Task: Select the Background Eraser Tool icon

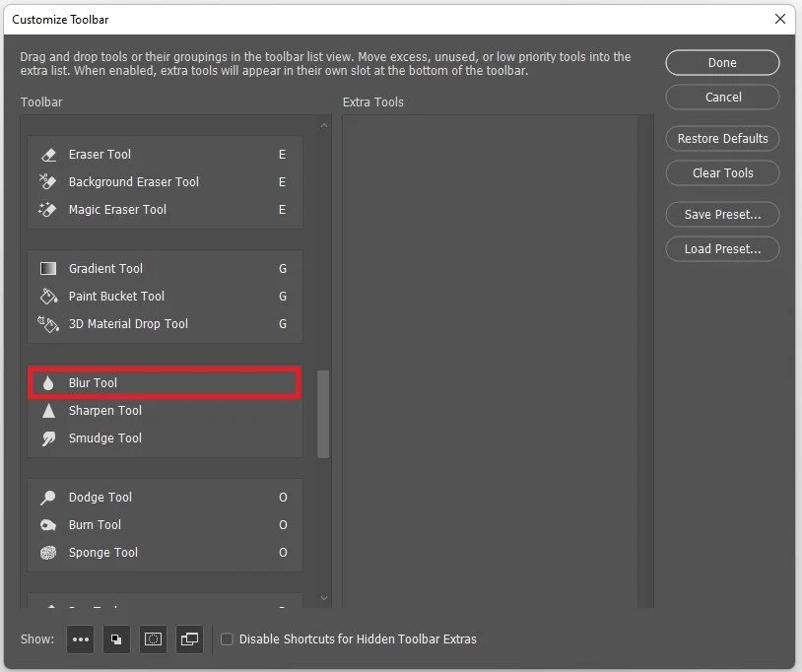Action: (48, 181)
